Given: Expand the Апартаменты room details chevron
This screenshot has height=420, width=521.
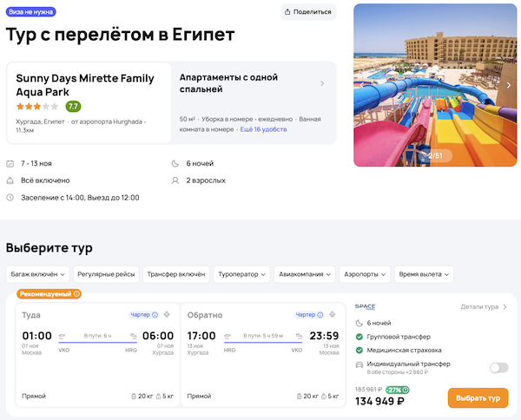Looking at the screenshot, I should pyautogui.click(x=322, y=84).
